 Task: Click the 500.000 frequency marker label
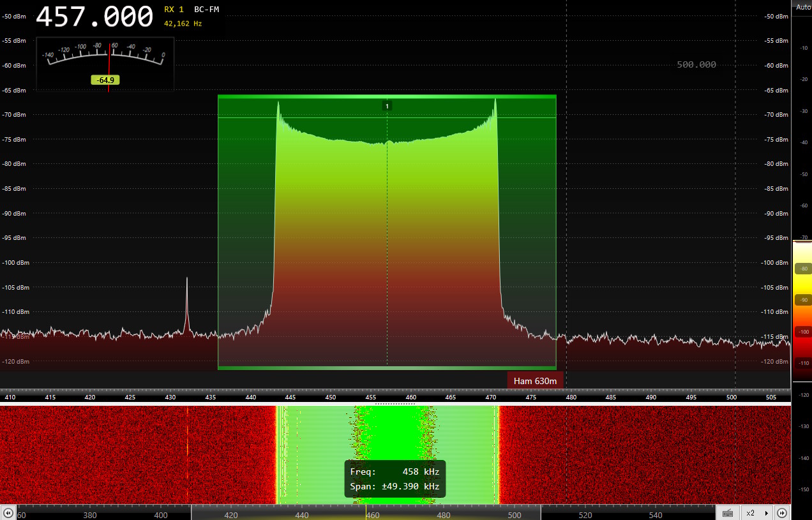pos(696,64)
